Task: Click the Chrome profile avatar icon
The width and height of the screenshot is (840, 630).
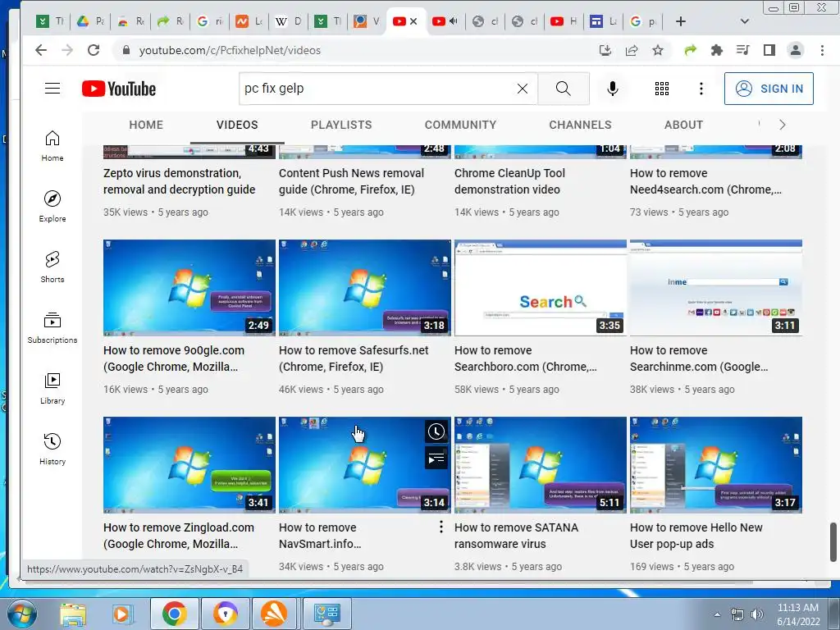Action: pyautogui.click(x=796, y=50)
